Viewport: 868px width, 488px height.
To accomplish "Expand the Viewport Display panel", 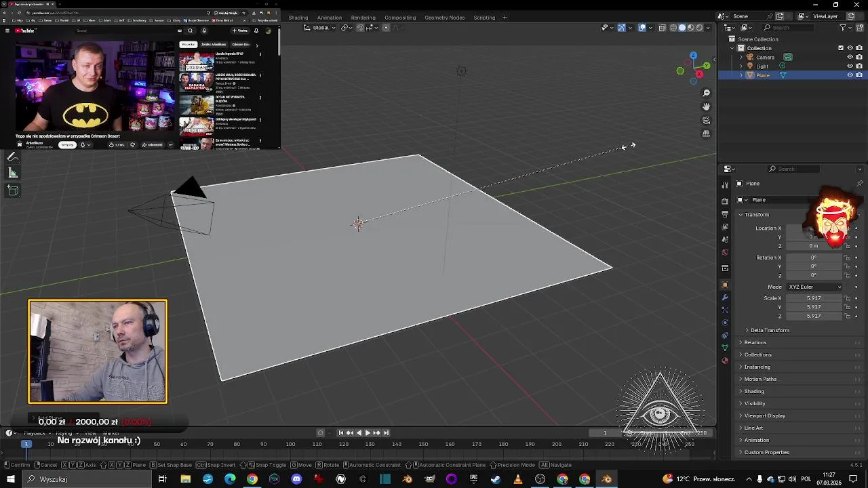I will click(x=764, y=415).
